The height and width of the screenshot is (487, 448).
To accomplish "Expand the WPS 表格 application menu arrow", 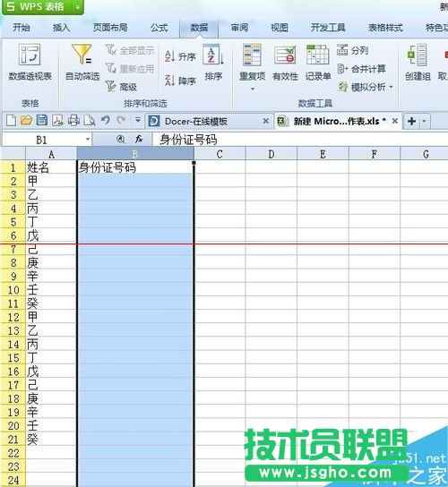I will tap(78, 6).
